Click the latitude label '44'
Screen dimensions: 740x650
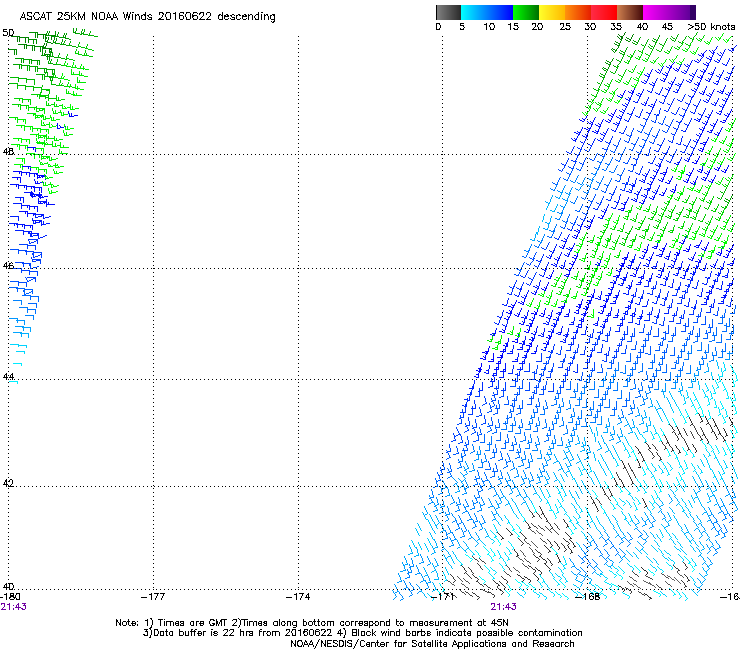tap(8, 377)
